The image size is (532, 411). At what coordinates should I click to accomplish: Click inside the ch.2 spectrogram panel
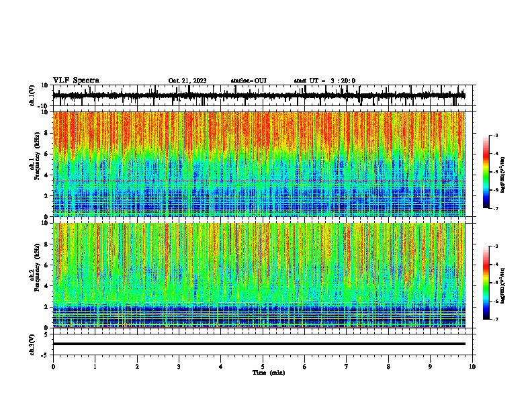click(259, 275)
